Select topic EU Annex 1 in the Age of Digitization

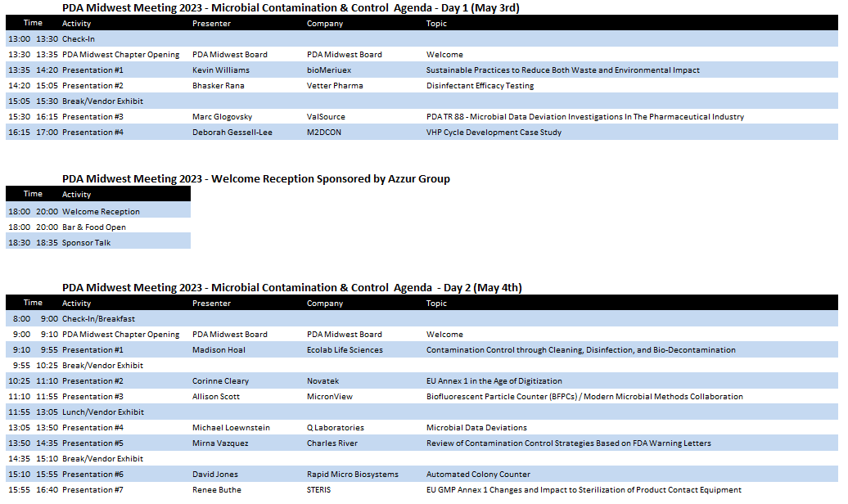click(x=494, y=381)
